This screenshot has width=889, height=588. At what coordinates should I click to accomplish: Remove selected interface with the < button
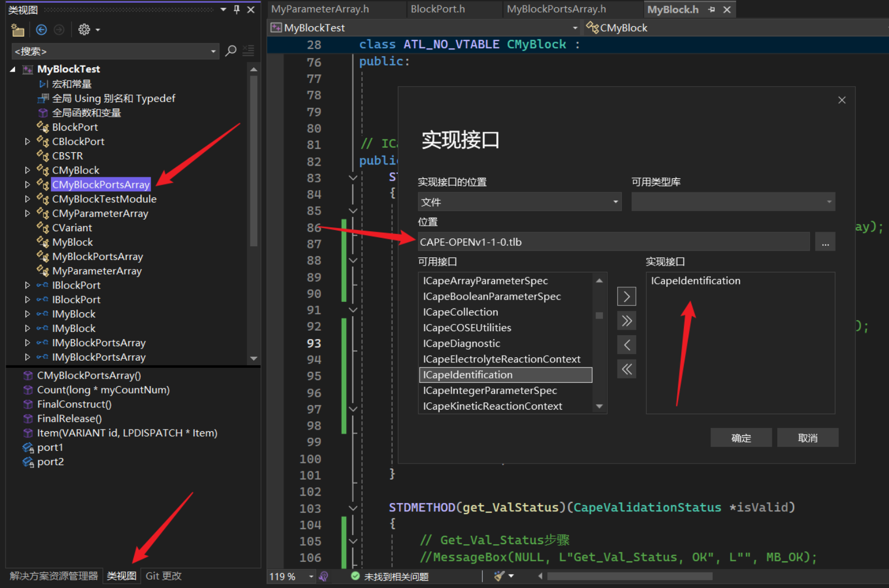click(627, 345)
